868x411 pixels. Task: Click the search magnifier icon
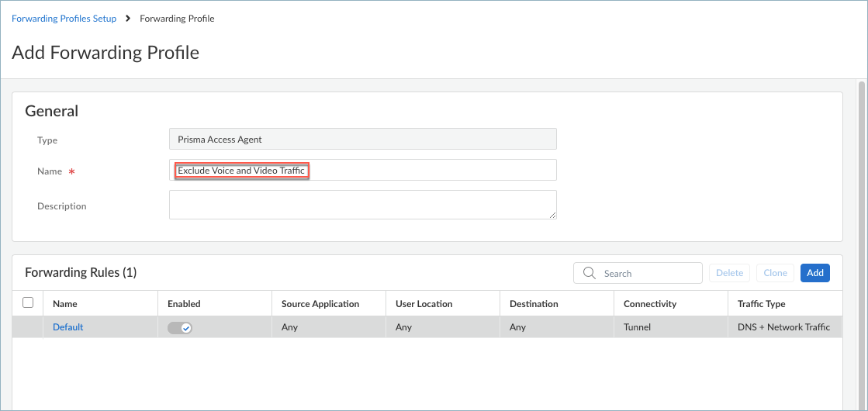tap(590, 273)
